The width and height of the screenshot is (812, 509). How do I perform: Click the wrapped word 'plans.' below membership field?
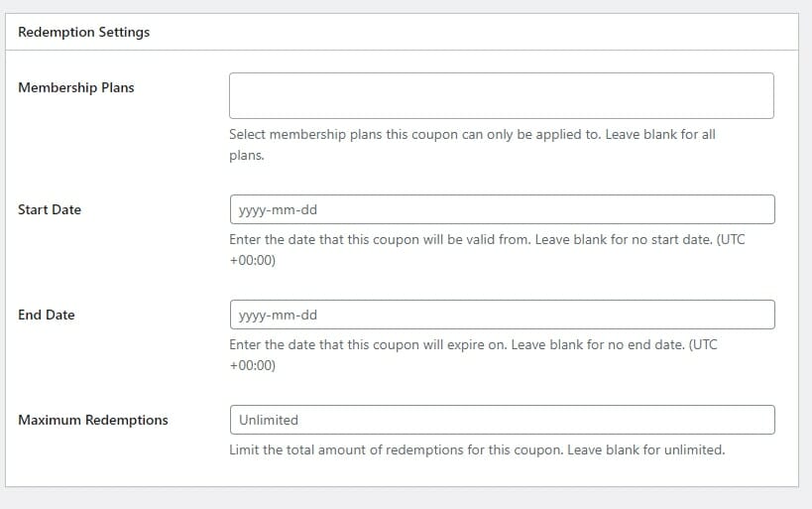pyautogui.click(x=247, y=156)
